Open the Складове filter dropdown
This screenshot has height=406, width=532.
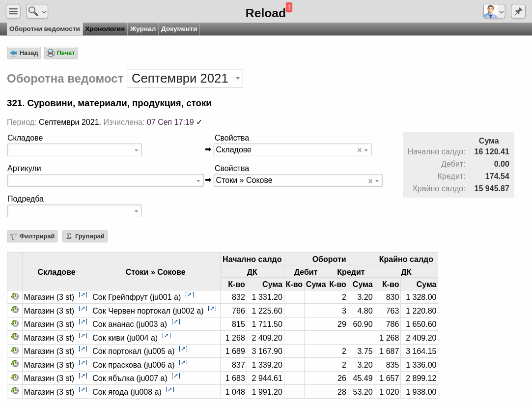click(75, 150)
